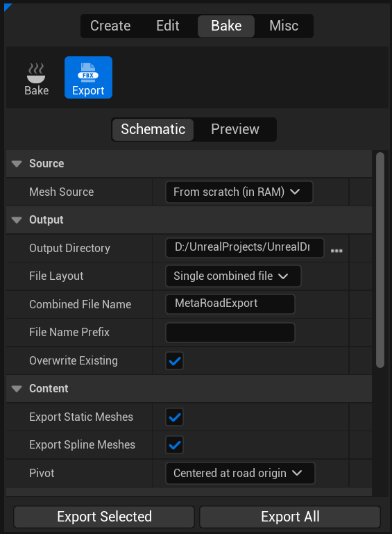This screenshot has height=534, width=392.
Task: Toggle the Export Spline Meshes checkbox
Action: [175, 445]
